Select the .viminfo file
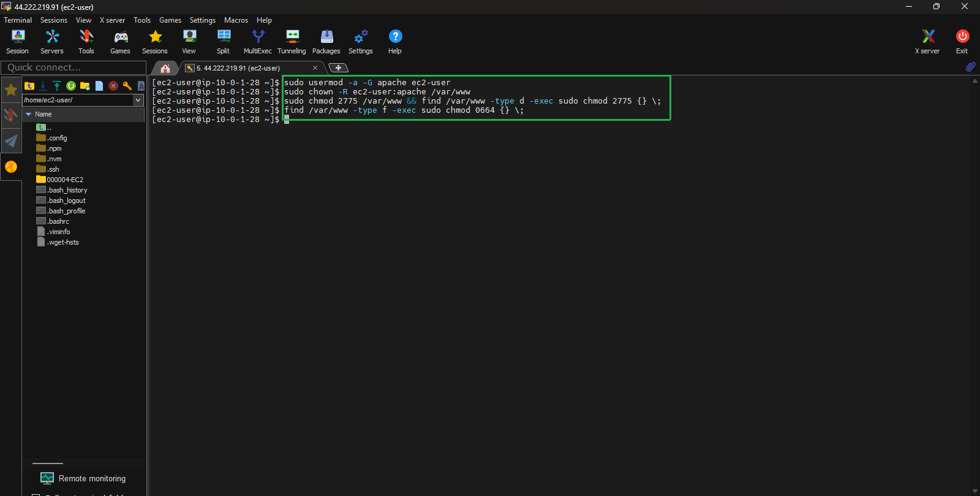 pyautogui.click(x=53, y=232)
